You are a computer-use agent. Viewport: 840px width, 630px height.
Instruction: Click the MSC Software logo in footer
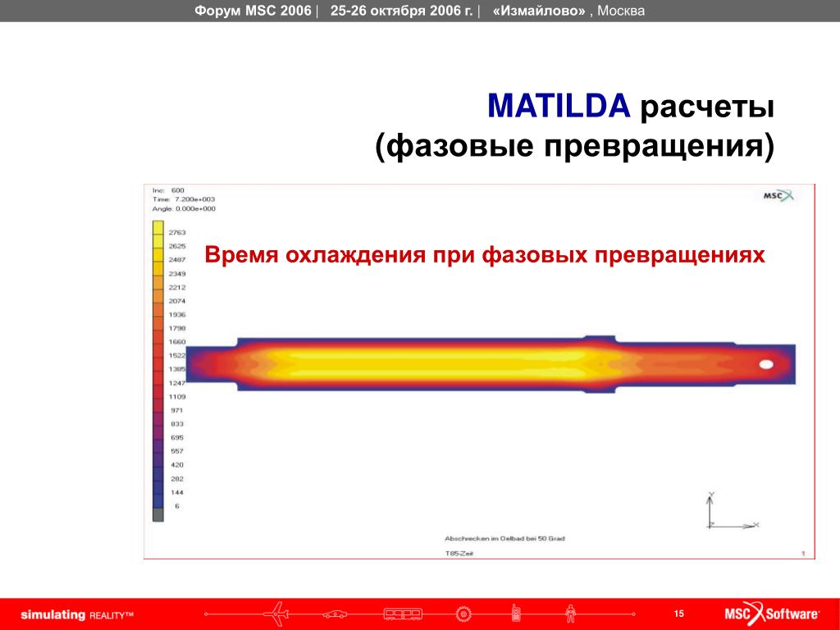[x=771, y=614]
